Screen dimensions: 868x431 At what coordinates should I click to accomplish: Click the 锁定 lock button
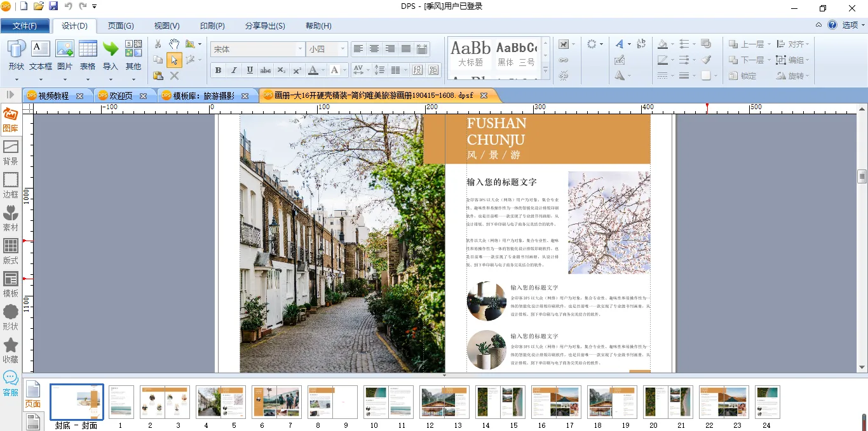[742, 76]
